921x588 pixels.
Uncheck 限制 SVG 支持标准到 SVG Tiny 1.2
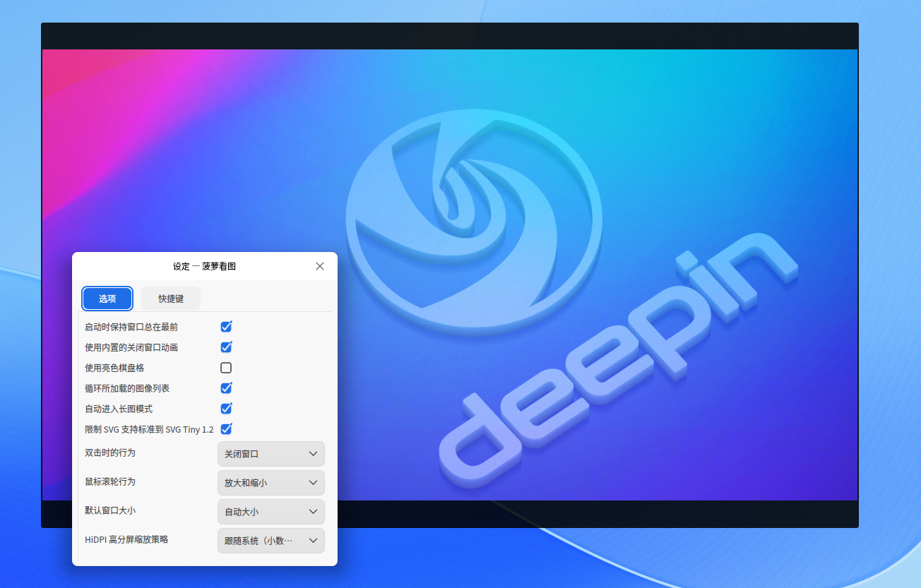[226, 429]
